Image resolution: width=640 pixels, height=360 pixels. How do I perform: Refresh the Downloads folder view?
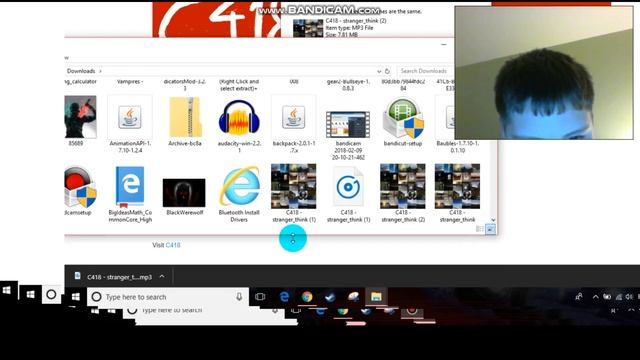(387, 71)
